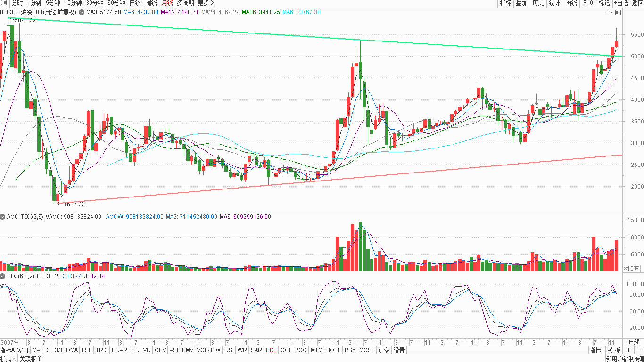
Task: Switch indicator to VR
Action: point(147,350)
